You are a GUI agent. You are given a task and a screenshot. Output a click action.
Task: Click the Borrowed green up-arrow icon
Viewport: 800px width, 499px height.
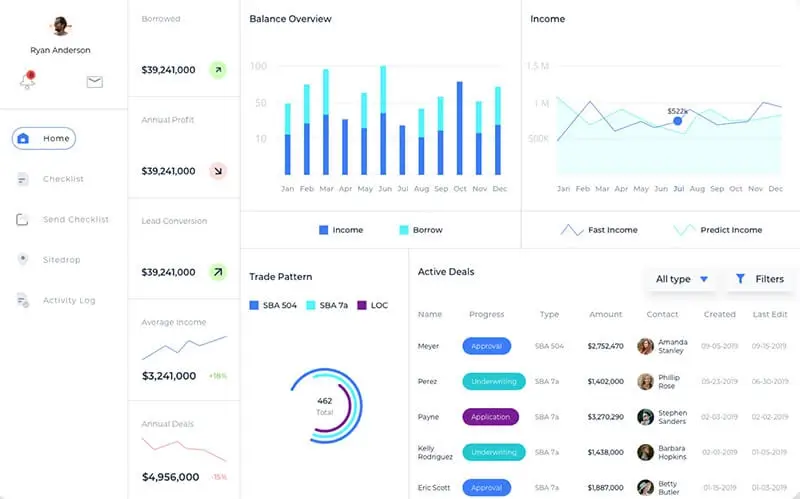(x=217, y=70)
